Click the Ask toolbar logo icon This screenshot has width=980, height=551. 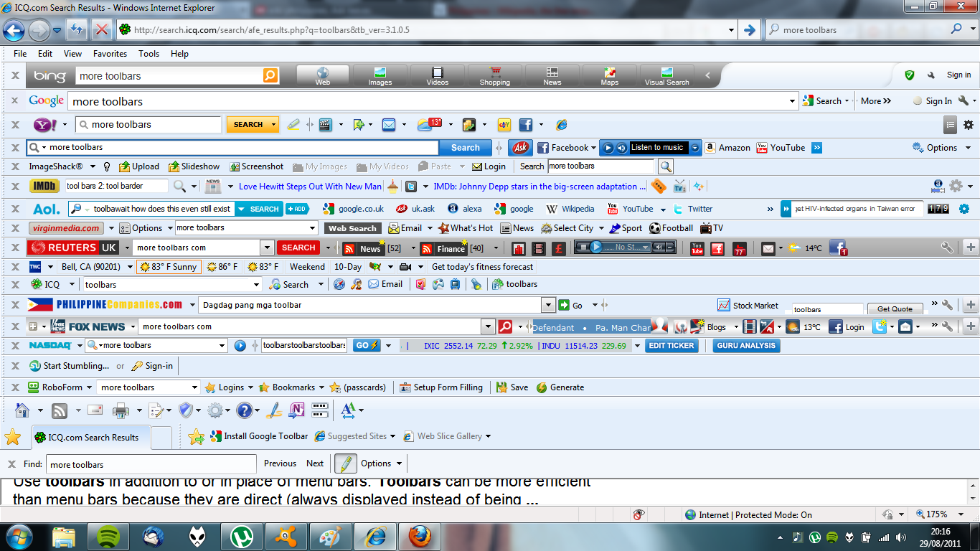coord(520,148)
